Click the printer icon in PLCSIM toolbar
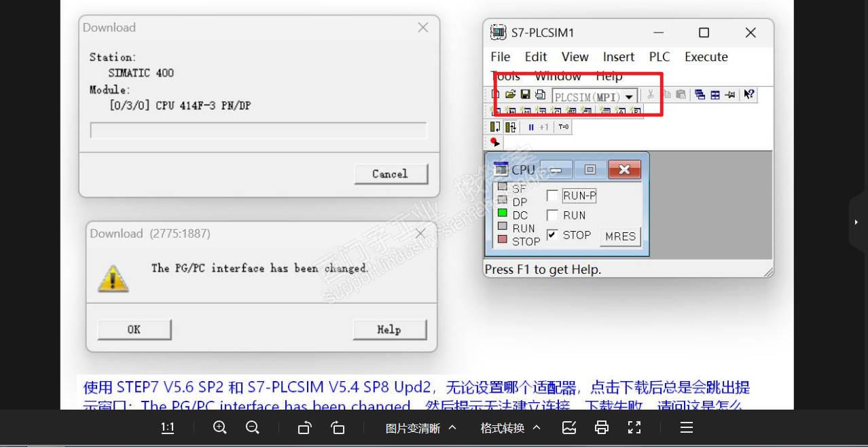This screenshot has width=868, height=447. [540, 95]
